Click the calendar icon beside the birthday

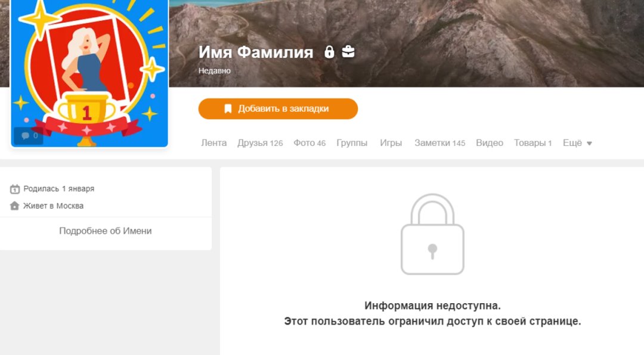click(x=15, y=189)
